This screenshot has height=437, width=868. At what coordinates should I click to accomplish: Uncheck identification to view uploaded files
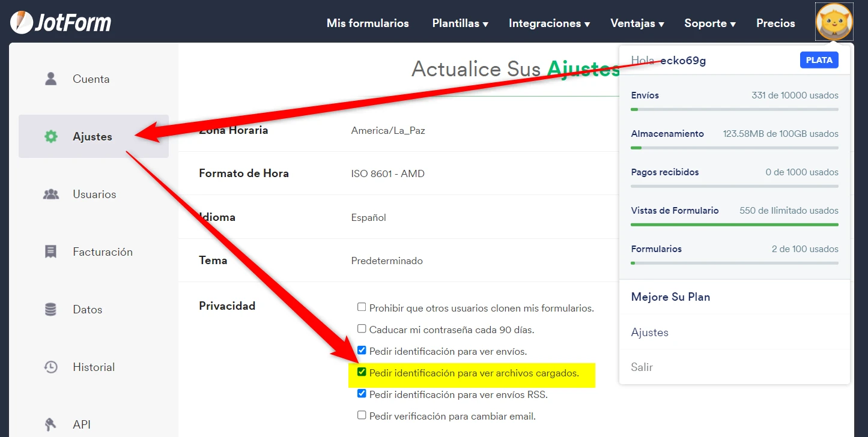click(x=362, y=372)
